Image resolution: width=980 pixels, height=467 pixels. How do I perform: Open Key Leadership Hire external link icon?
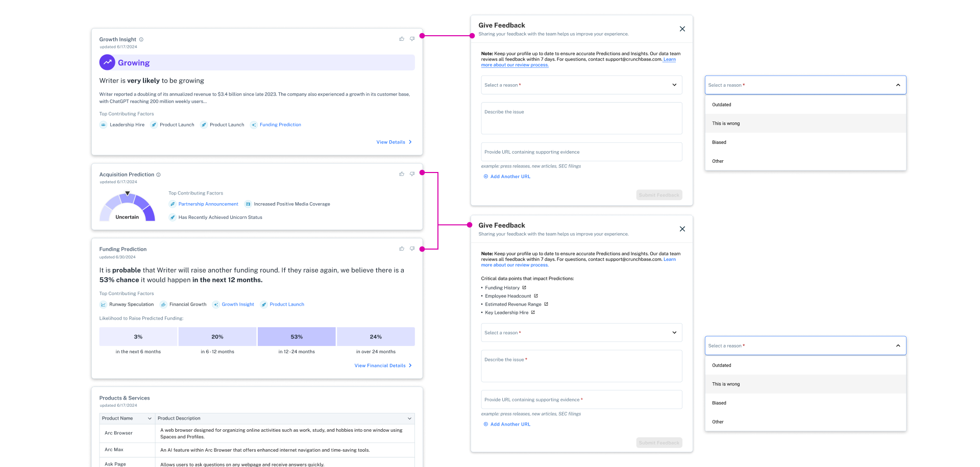click(533, 312)
